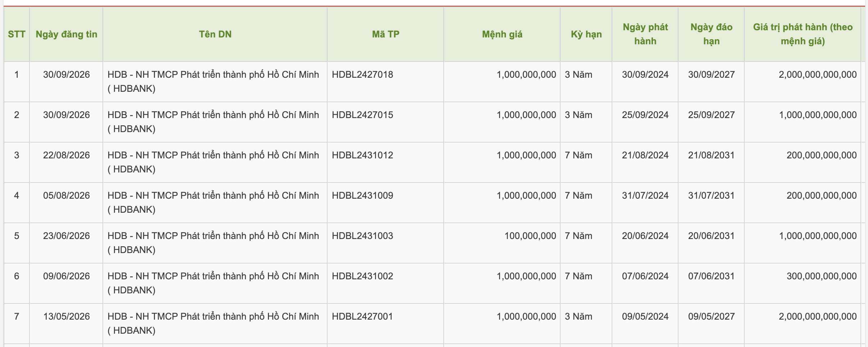Click posting date 09/06/2026
Screen dimensions: 868x347
coord(67,276)
